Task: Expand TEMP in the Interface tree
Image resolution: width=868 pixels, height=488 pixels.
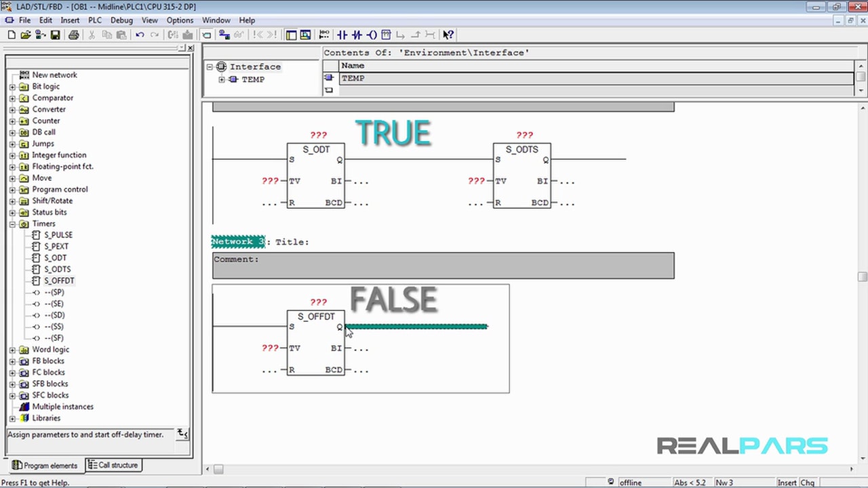Action: click(221, 79)
